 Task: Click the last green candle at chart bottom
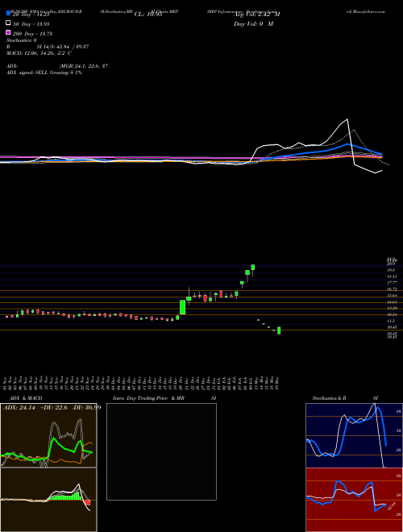pos(279,330)
